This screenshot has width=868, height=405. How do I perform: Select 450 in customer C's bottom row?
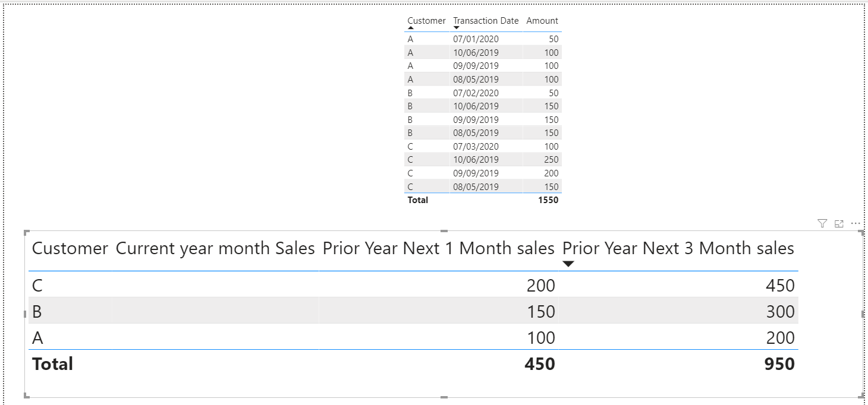point(780,286)
